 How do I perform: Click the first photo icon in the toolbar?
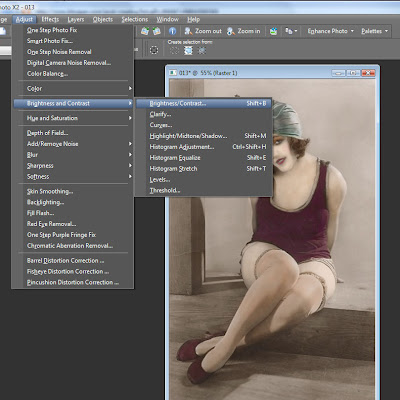coord(145,31)
